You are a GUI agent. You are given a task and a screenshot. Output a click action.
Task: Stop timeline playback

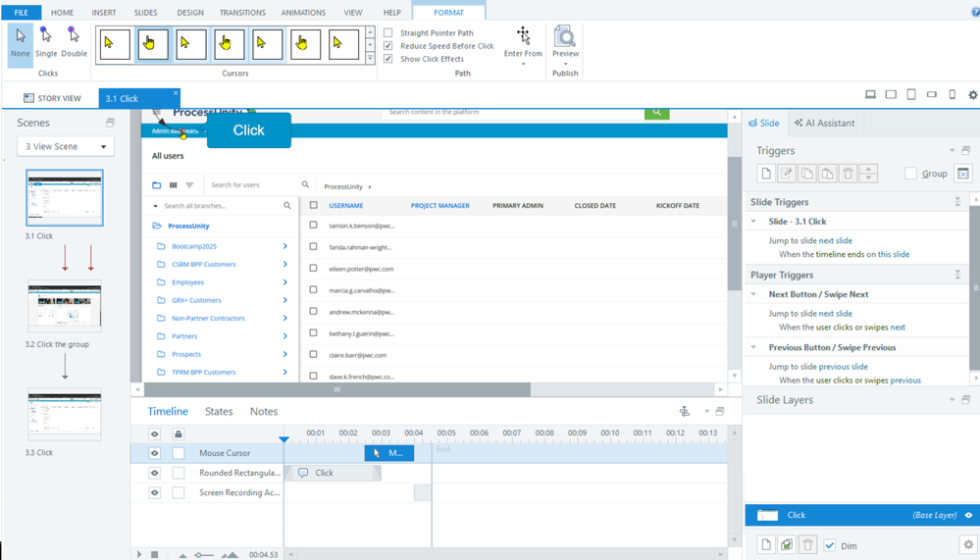[154, 554]
